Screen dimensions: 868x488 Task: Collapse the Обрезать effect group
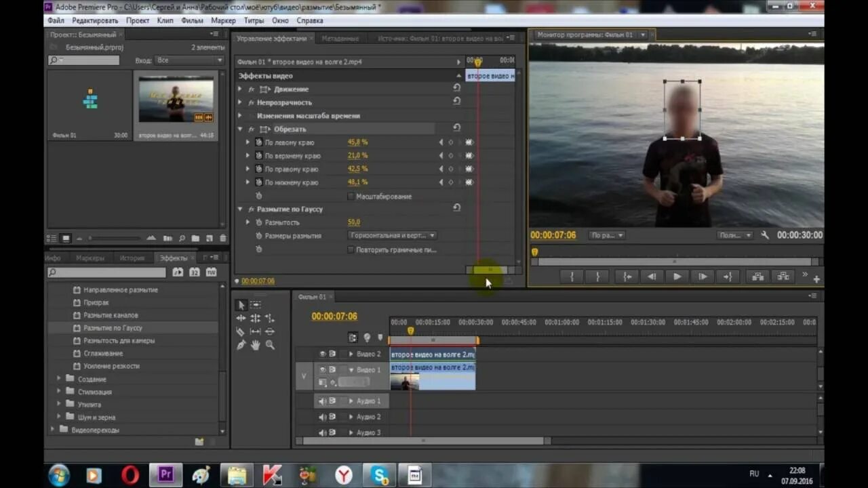(240, 129)
